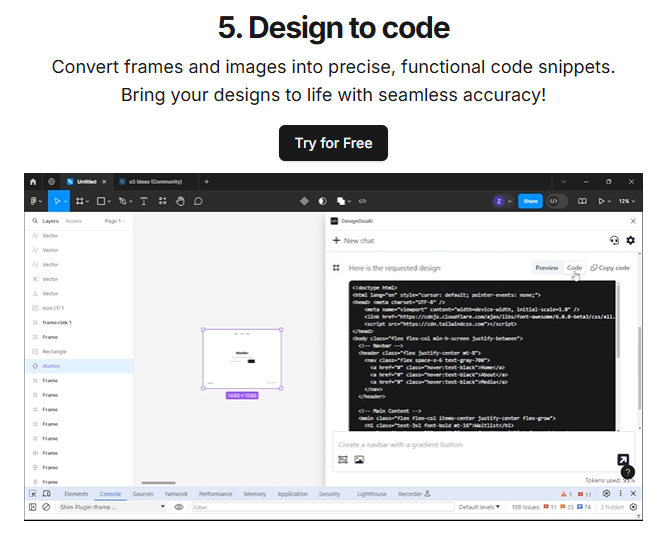Switch to the Untitled file tab
665x535 pixels.
coord(87,182)
